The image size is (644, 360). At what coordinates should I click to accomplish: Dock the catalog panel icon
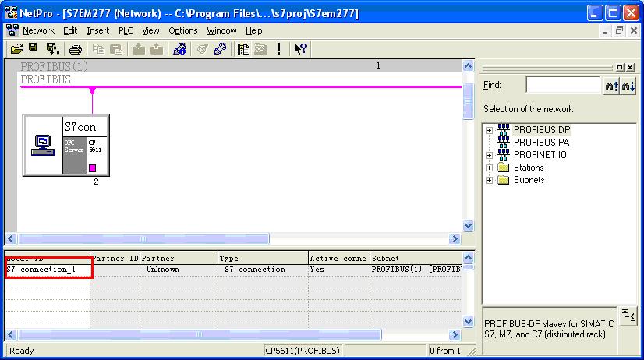(x=620, y=67)
